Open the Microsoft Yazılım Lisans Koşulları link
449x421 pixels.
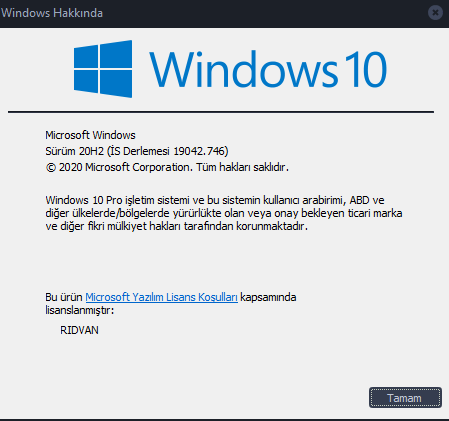(x=161, y=297)
